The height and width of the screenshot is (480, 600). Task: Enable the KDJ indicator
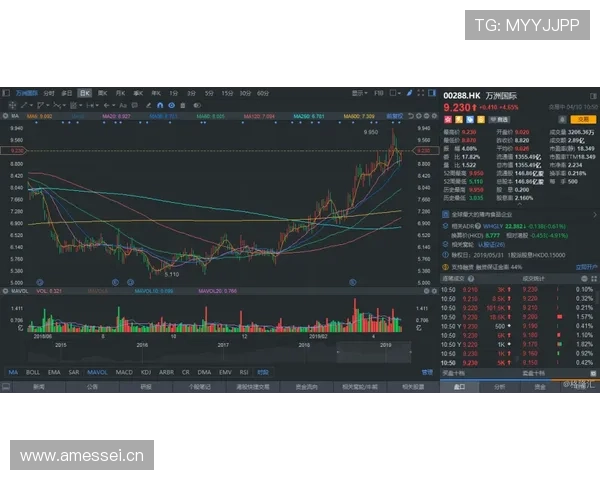[146, 372]
